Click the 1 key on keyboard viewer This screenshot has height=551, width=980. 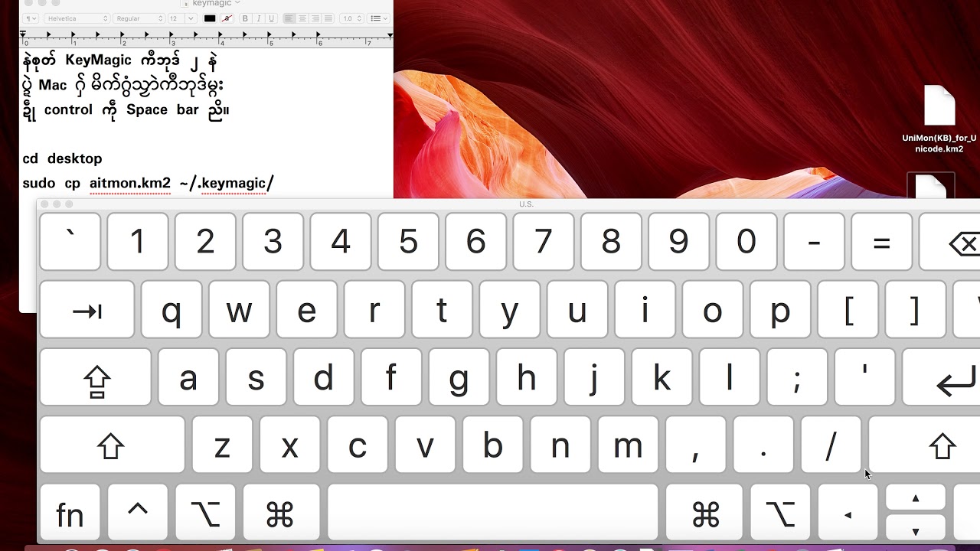(138, 243)
